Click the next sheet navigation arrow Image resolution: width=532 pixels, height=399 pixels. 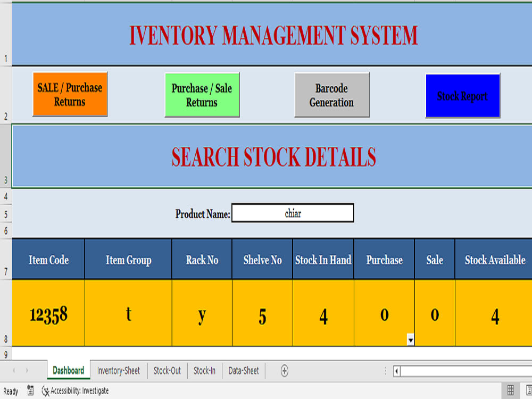[26, 371]
